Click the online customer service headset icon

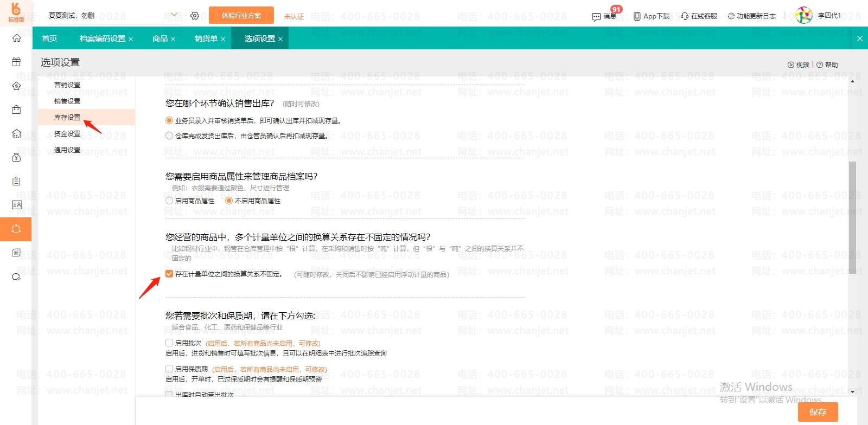[685, 16]
